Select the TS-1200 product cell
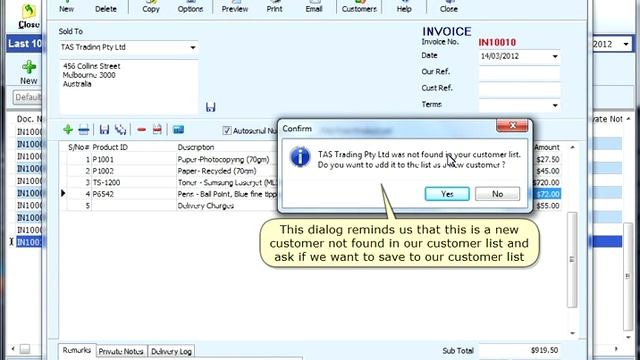The width and height of the screenshot is (640, 360). coord(133,182)
